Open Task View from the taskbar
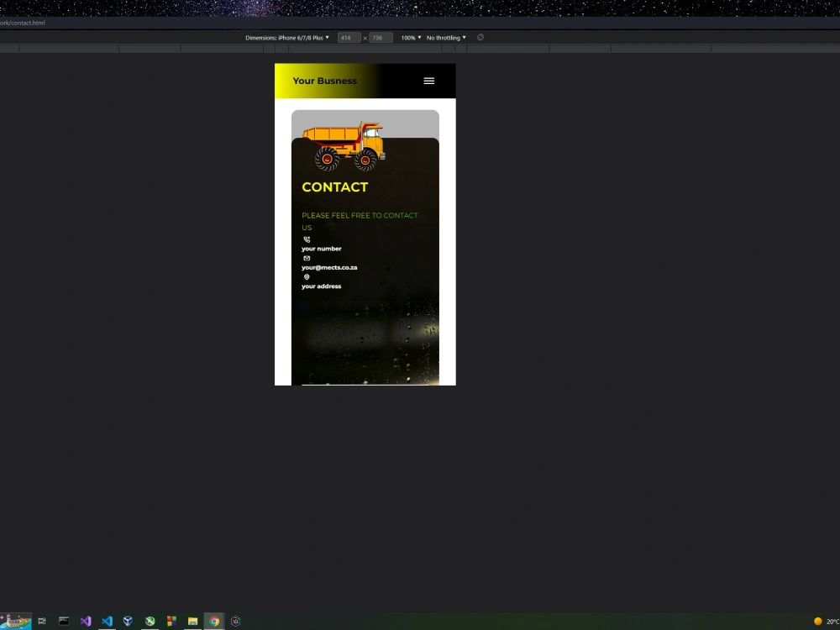Image resolution: width=840 pixels, height=630 pixels. 42,621
